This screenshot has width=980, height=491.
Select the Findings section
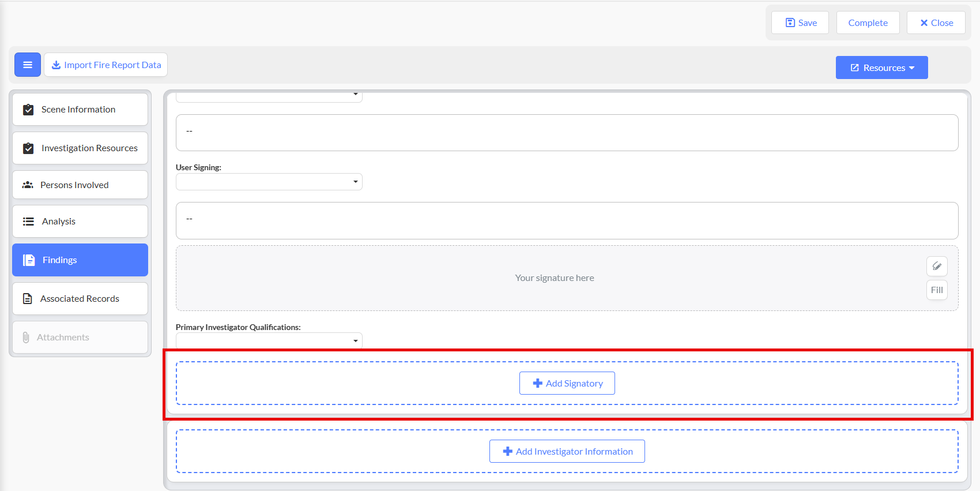[x=80, y=260]
